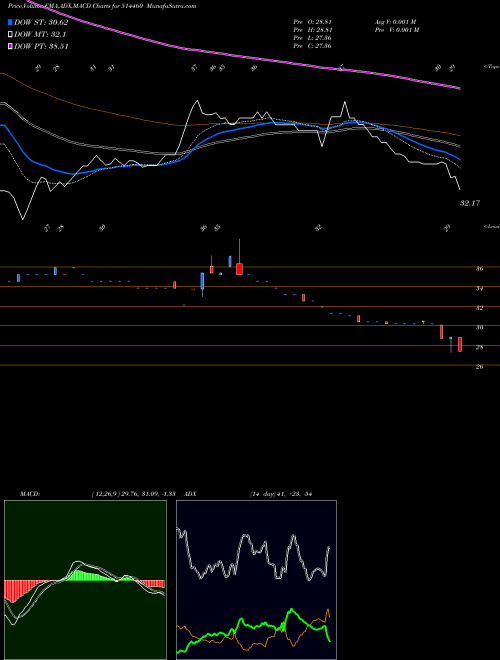The width and height of the screenshot is (500, 660).
Task: Click the 'Pre C: 27.36' value
Action: 312,46
